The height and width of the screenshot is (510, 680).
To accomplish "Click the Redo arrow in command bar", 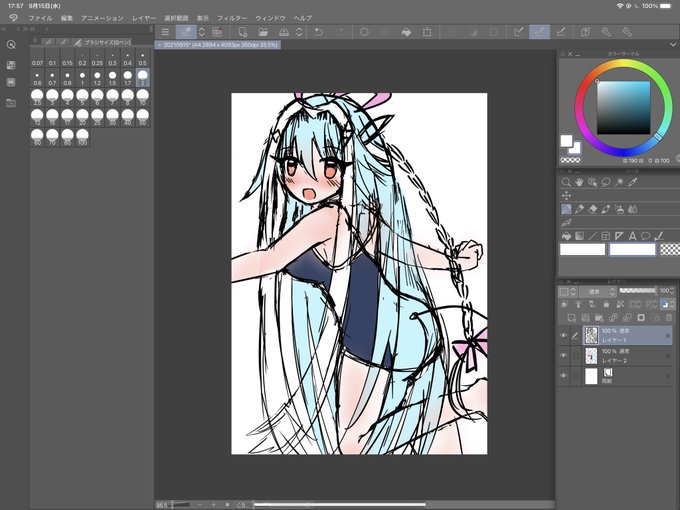I will [x=339, y=32].
